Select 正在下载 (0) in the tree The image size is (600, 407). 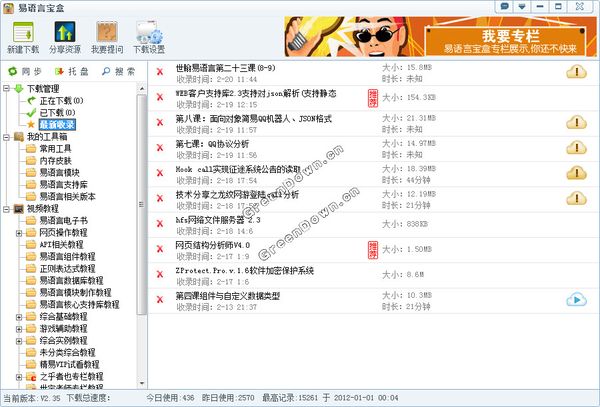pyautogui.click(x=61, y=101)
